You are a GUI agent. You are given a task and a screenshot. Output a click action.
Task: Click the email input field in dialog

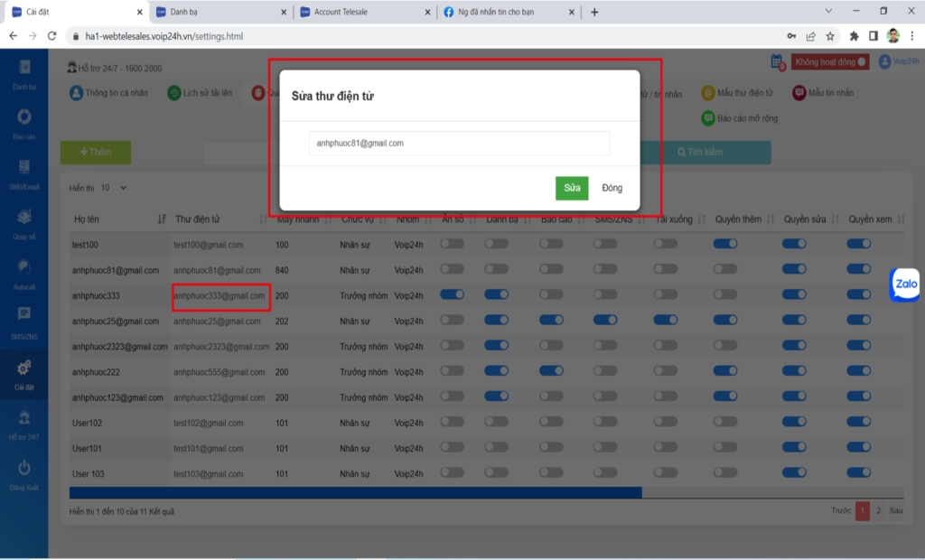point(459,143)
